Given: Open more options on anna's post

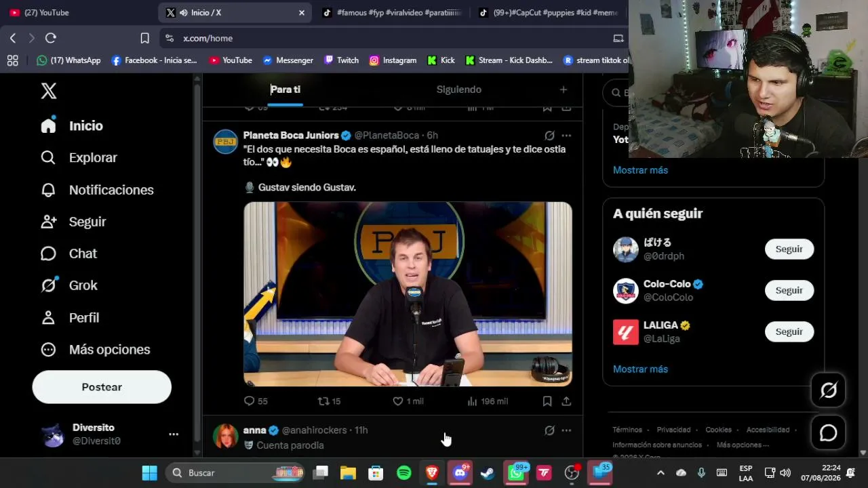Looking at the screenshot, I should pos(566,430).
